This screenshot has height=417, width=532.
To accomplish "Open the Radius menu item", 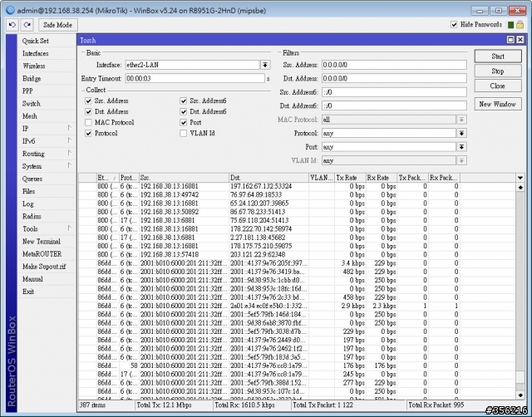I will [47, 216].
